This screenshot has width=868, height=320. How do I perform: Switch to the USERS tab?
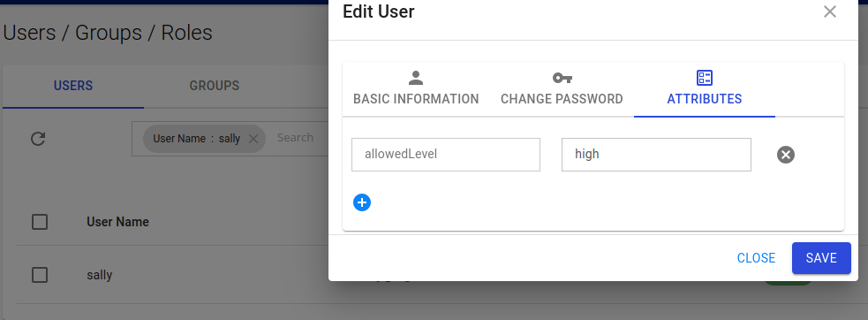coord(73,86)
